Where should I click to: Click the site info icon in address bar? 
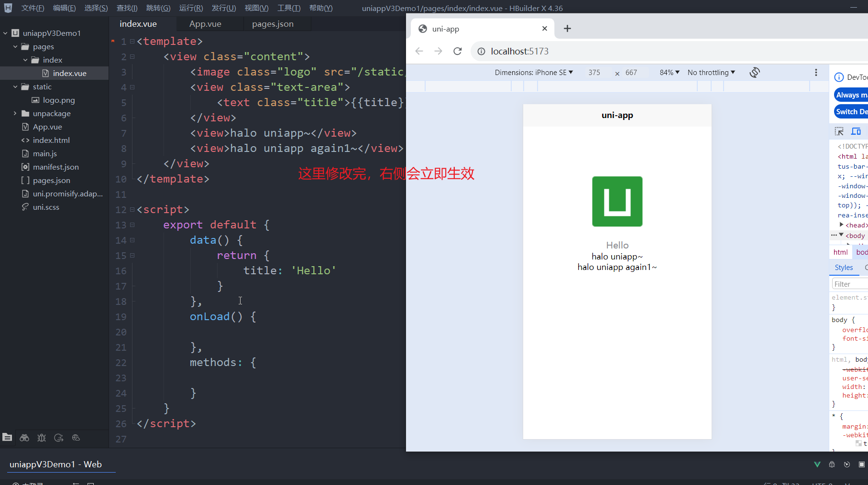(481, 51)
